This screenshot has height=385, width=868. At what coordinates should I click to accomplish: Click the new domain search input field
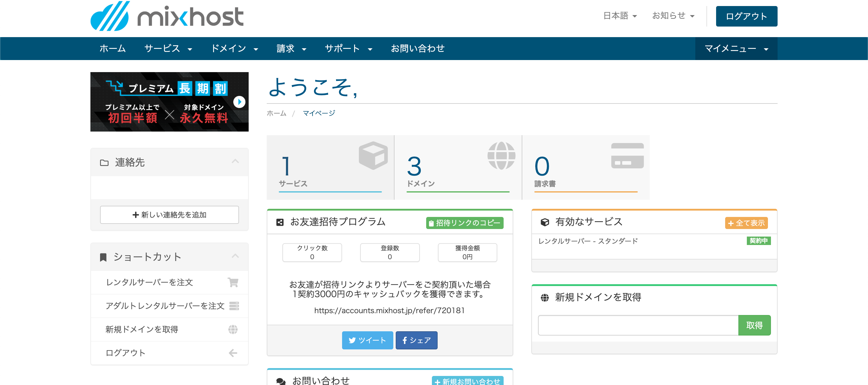tap(638, 325)
